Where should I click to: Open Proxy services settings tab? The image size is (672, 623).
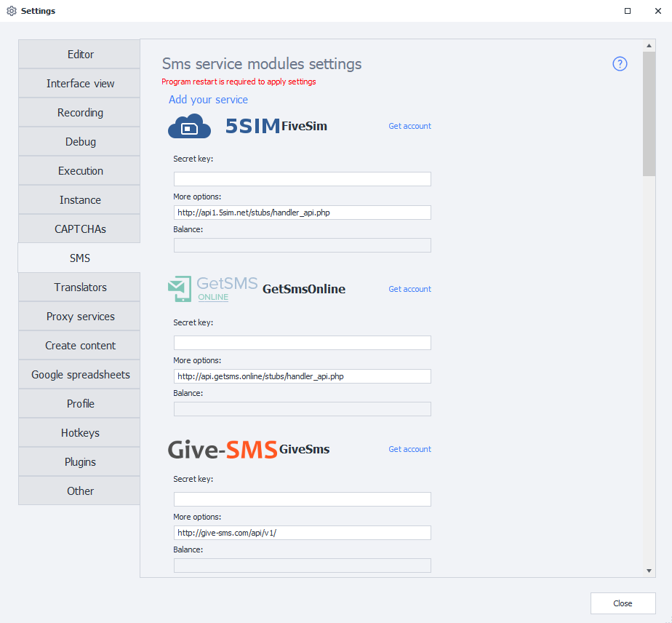coord(80,317)
